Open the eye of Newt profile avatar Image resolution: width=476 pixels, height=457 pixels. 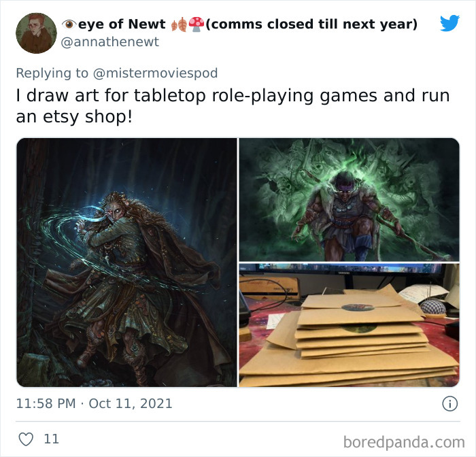36,33
